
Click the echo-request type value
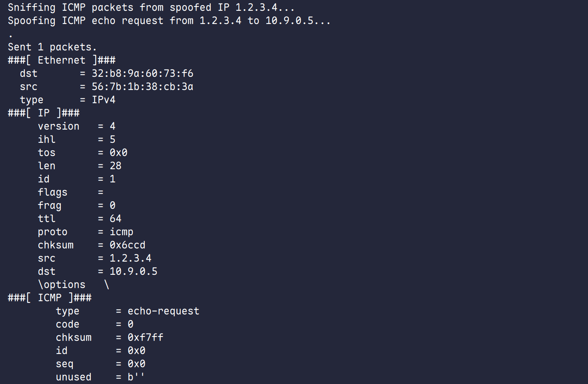pos(163,311)
